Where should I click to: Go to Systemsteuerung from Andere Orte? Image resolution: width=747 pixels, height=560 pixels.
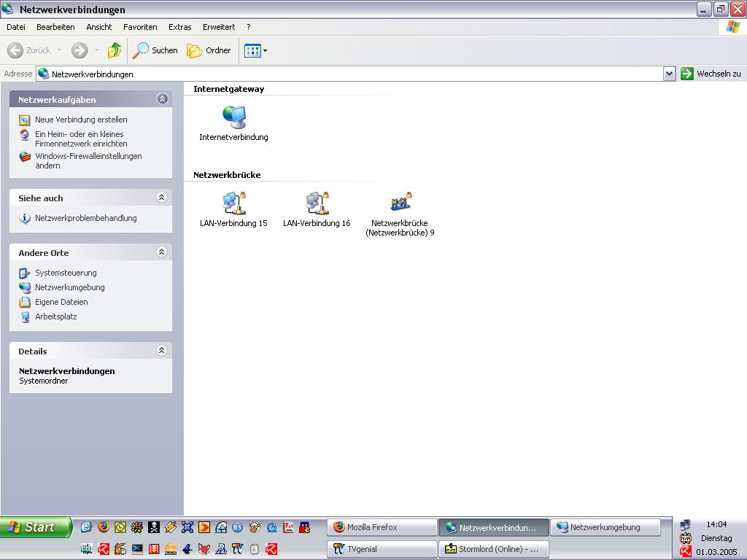coord(66,273)
